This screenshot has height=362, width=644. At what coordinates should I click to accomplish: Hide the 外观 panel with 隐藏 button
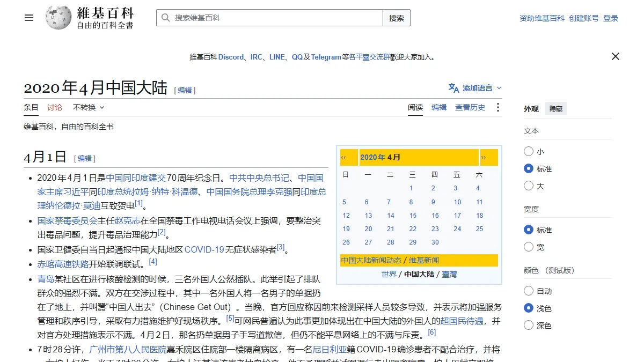click(556, 109)
